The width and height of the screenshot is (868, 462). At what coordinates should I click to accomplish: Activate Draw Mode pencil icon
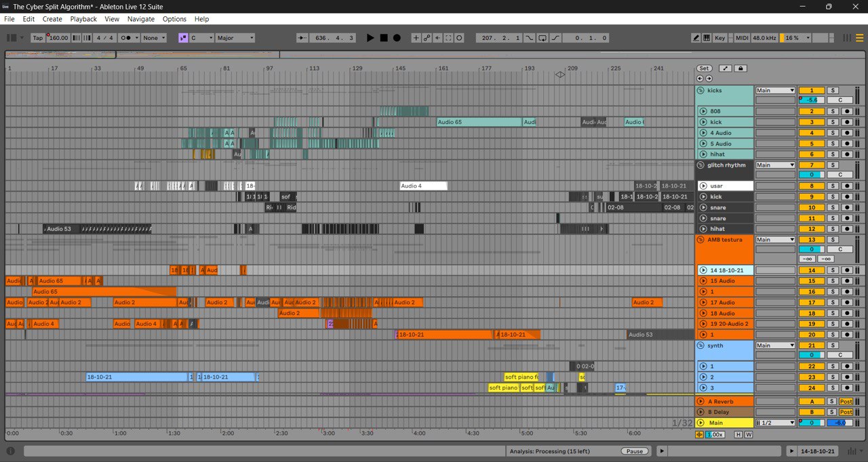(696, 38)
